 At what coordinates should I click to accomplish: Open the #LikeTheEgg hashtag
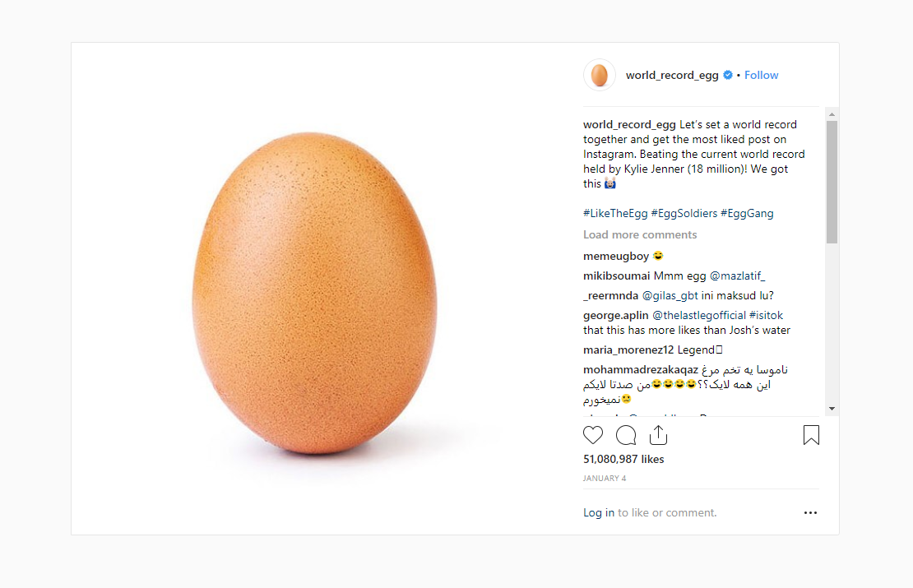[x=615, y=214]
